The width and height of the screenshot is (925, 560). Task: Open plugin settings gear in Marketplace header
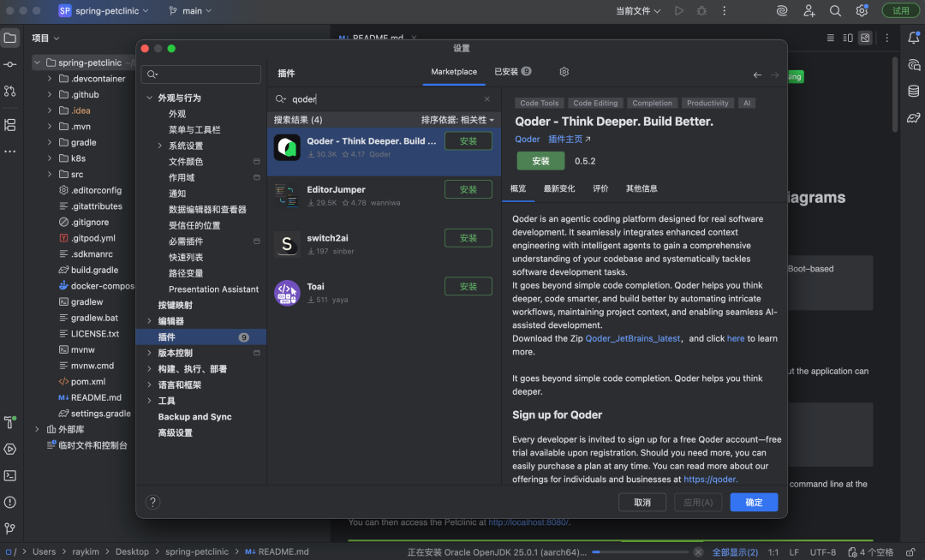pyautogui.click(x=564, y=72)
